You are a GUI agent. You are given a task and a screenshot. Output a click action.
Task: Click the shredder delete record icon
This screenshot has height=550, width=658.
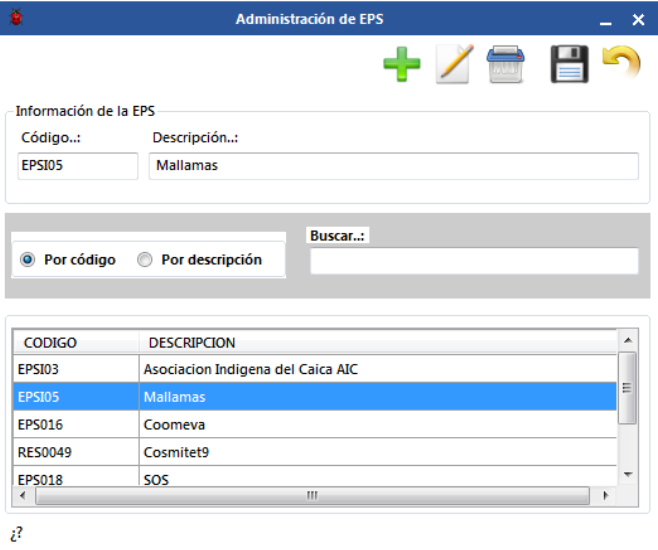(505, 66)
